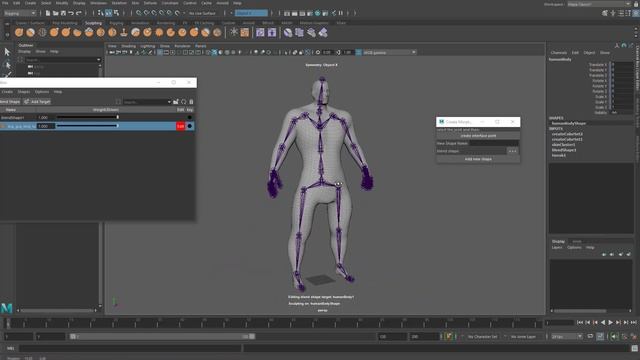Click the play backwards button in playback controls

click(x=603, y=322)
